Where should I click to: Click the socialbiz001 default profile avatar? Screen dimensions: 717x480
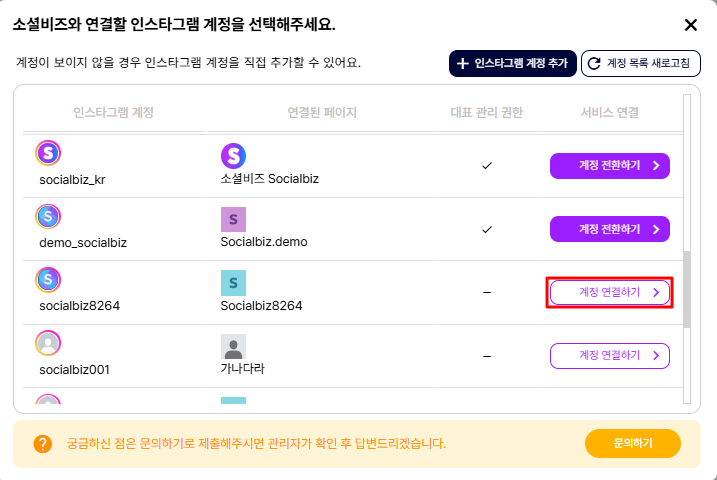coord(48,344)
